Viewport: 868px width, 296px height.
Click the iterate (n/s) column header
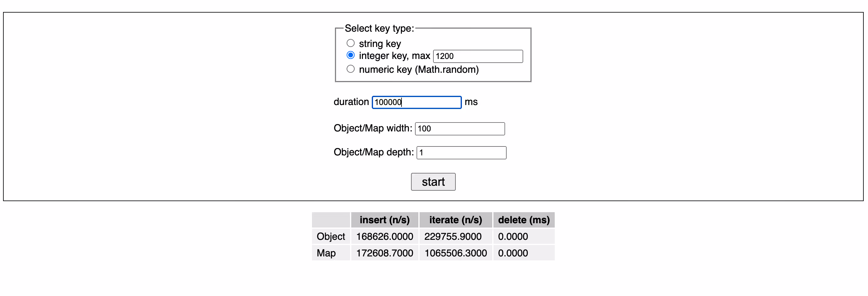coord(455,220)
